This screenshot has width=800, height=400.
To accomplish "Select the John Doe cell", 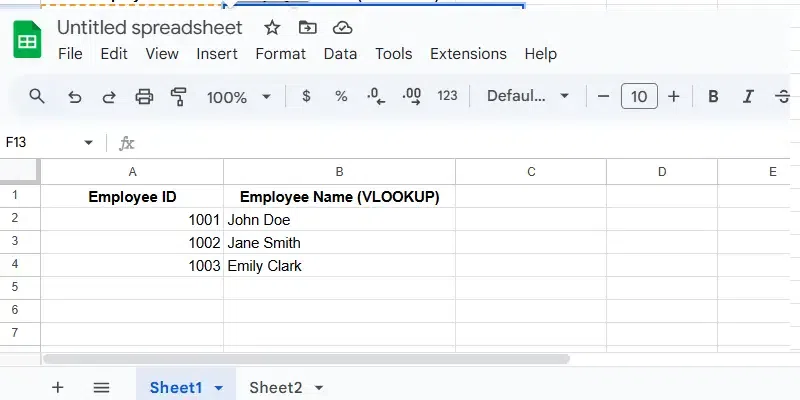I will (x=339, y=219).
